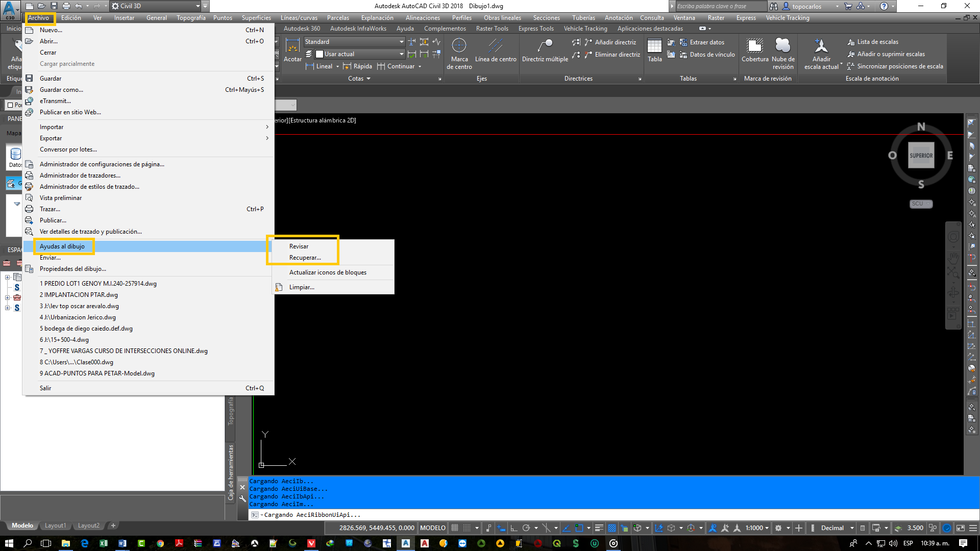980x551 pixels.
Task: Close the command line window
Action: click(x=242, y=487)
